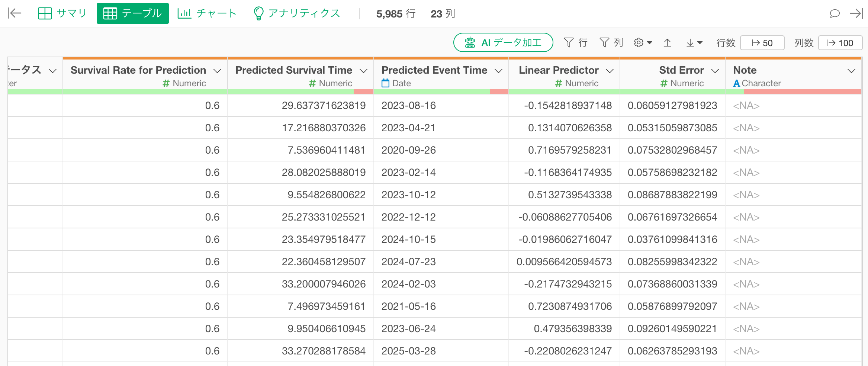Collapse the left panel with the arrow icon
The width and height of the screenshot is (868, 366).
point(15,13)
